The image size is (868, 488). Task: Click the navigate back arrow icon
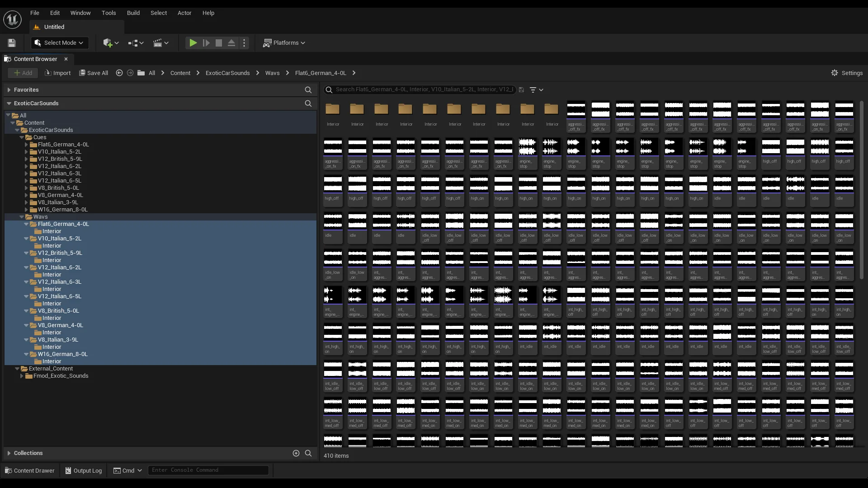point(119,73)
